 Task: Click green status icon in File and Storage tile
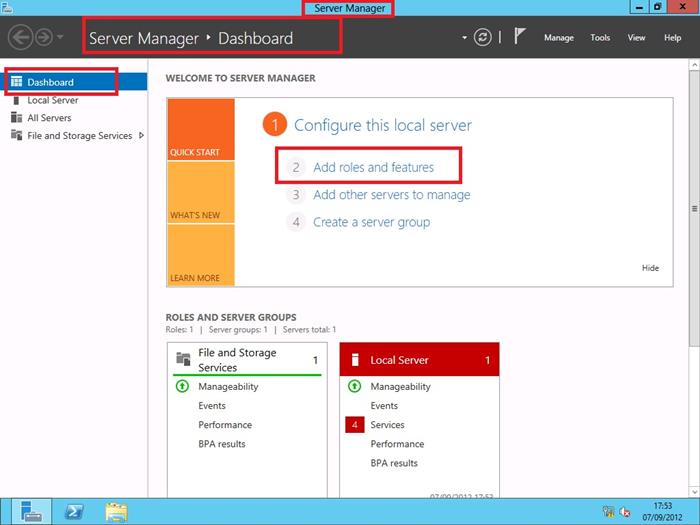(x=182, y=386)
